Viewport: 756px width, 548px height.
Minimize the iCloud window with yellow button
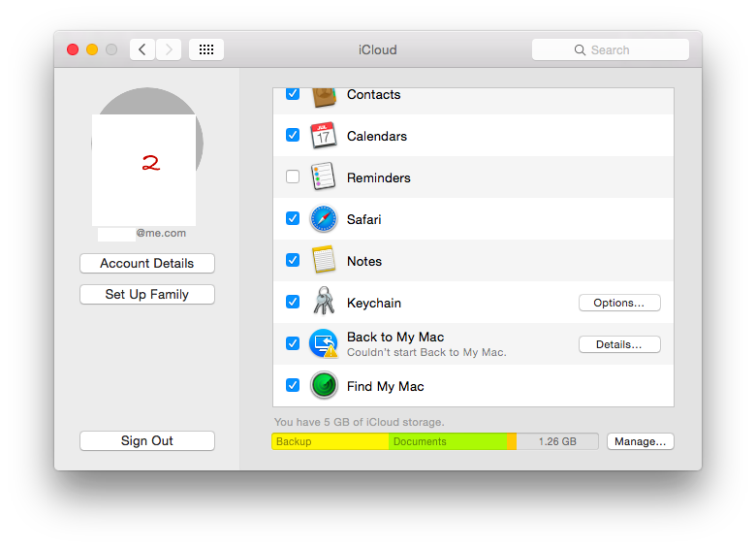tap(92, 49)
